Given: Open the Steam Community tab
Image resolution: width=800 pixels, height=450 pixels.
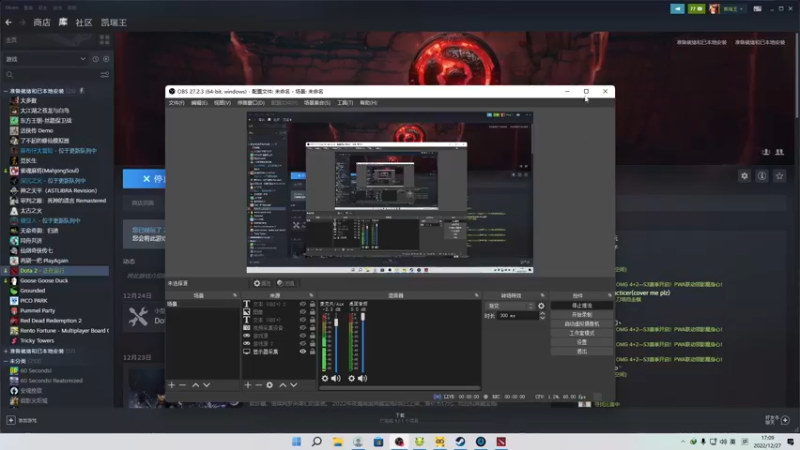Looking at the screenshot, I should [x=84, y=22].
